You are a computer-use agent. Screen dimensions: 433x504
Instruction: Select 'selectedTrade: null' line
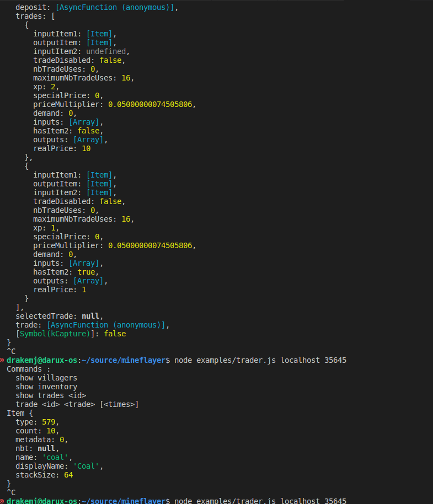point(60,316)
